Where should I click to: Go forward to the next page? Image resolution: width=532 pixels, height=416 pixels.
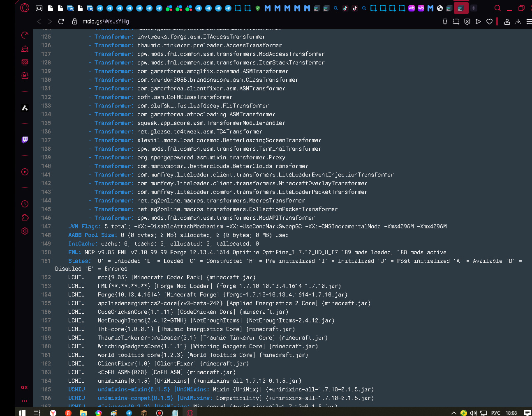50,21
